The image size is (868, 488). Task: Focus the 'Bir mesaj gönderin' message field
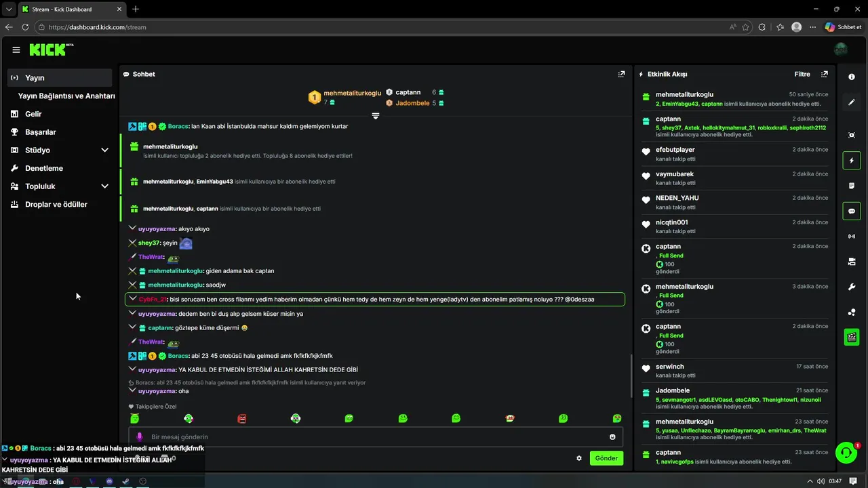point(375,437)
